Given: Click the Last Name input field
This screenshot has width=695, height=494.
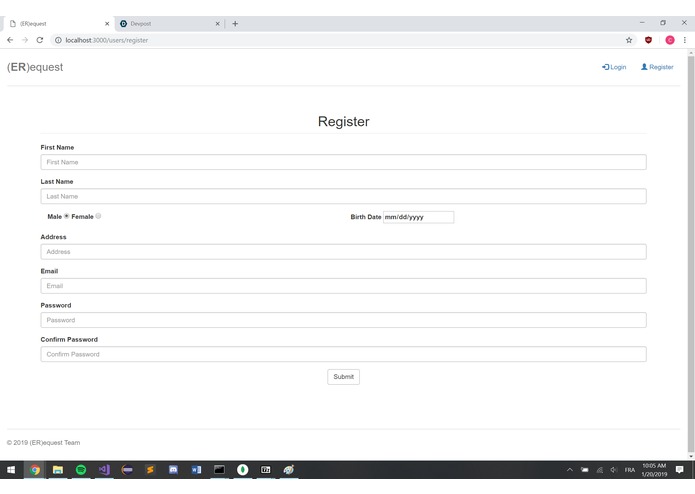Looking at the screenshot, I should coord(344,196).
